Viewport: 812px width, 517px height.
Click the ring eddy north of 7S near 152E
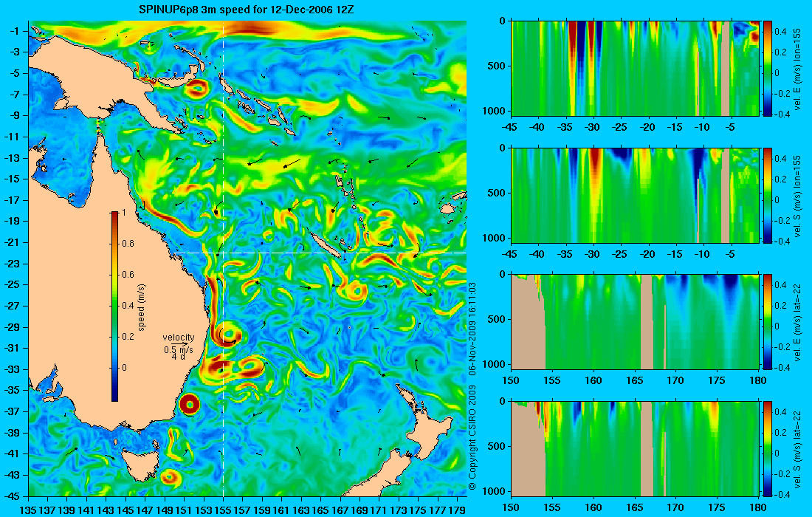click(x=197, y=89)
